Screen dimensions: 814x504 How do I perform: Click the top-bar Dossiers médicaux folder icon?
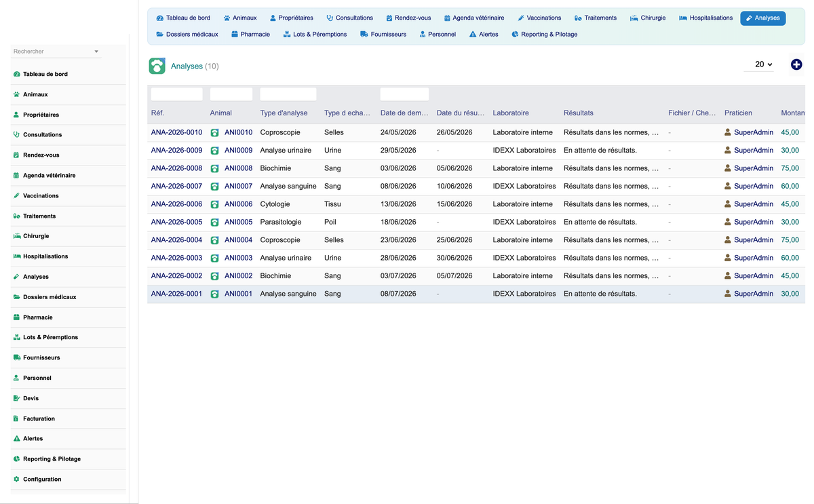(160, 34)
